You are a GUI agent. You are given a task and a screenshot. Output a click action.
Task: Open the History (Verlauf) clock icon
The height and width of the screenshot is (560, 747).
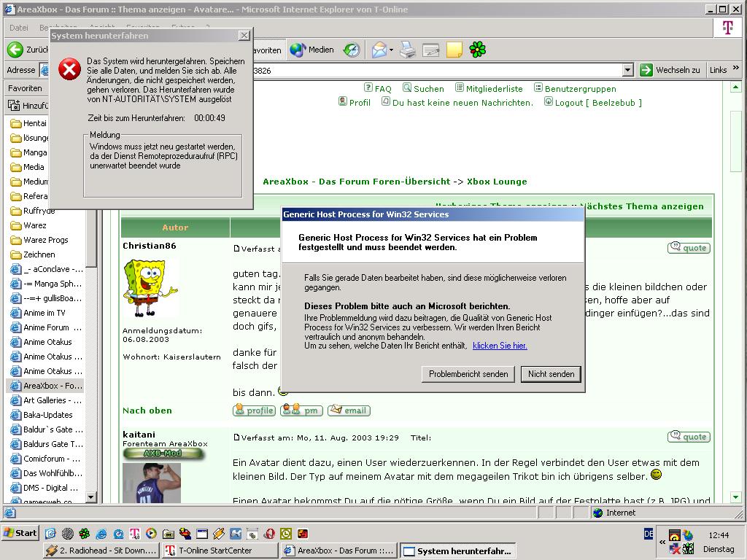352,50
